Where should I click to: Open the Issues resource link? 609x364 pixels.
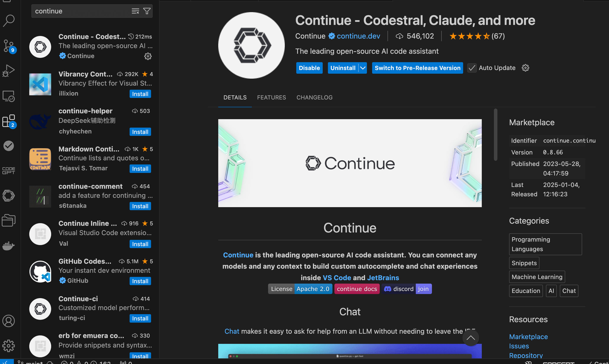[x=519, y=346]
